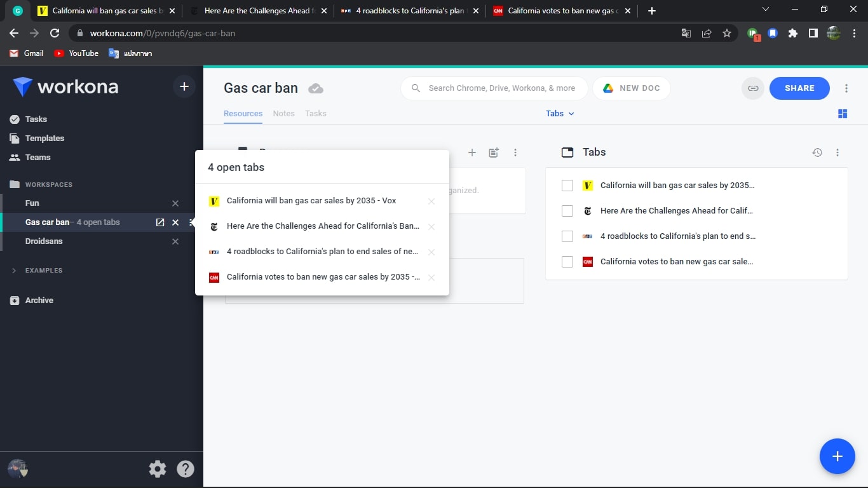This screenshot has width=868, height=488.
Task: Check the Vox California article checkbox
Action: tap(567, 186)
